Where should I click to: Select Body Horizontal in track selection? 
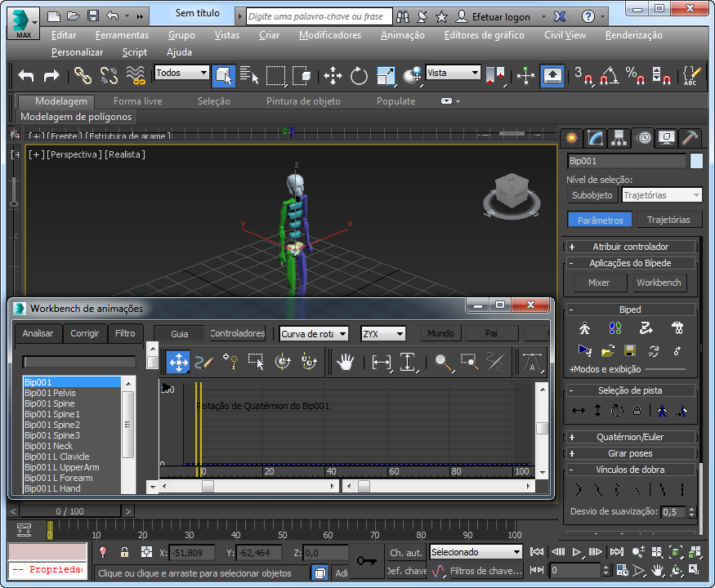coord(579,411)
